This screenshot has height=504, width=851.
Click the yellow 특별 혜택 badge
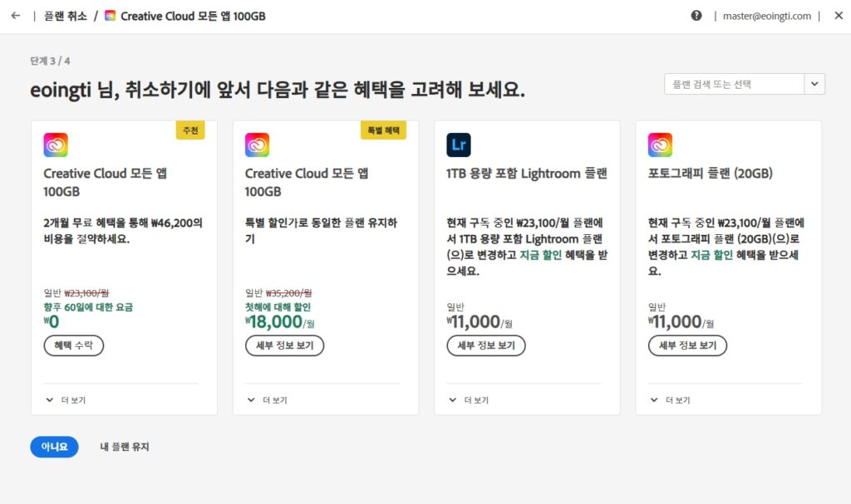pos(383,130)
